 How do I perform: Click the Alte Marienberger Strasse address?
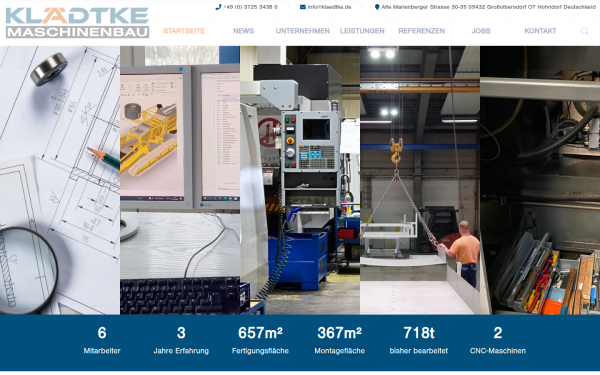488,7
